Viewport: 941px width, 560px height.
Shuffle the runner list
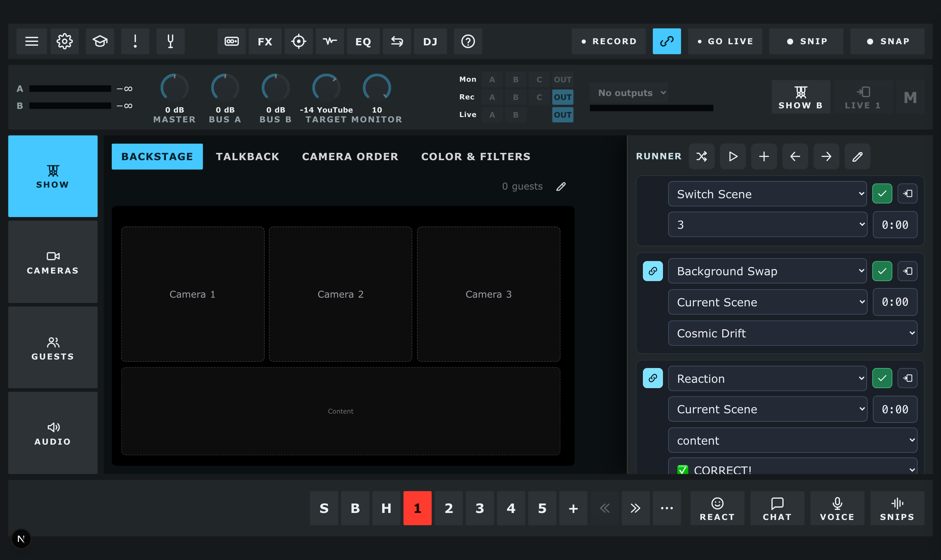point(702,156)
